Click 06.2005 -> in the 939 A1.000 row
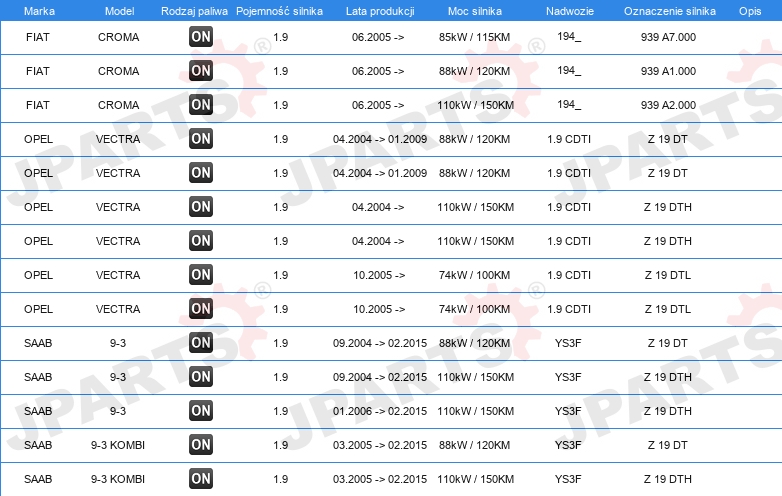 coord(378,71)
